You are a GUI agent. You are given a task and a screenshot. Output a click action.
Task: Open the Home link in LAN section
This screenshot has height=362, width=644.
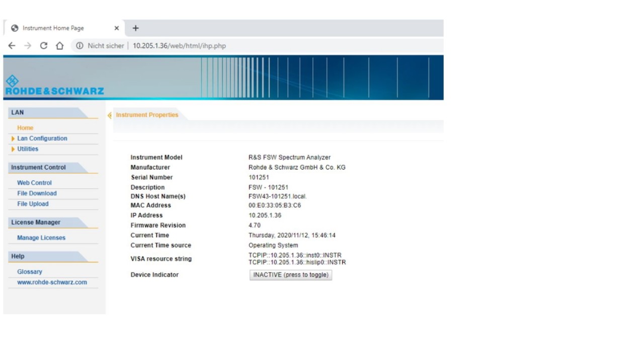click(x=25, y=128)
